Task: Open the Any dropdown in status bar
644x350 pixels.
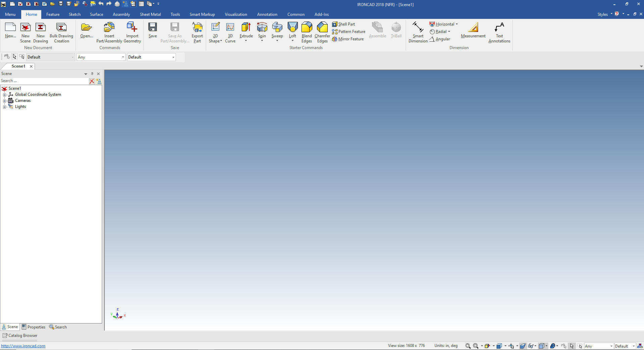Action: [599, 346]
